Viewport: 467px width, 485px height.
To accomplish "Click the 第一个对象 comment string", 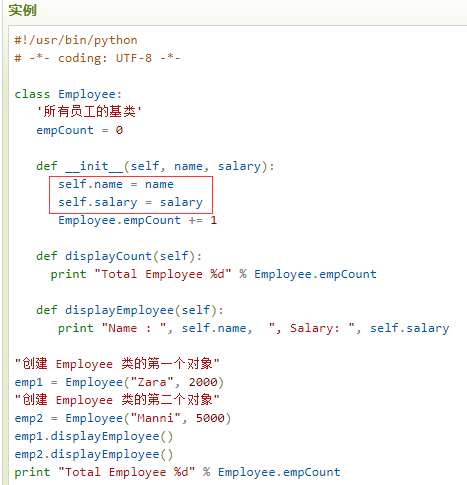I will (x=117, y=364).
